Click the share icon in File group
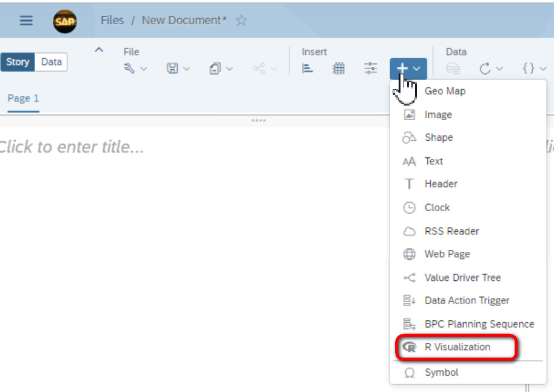The height and width of the screenshot is (392, 554). 259,68
